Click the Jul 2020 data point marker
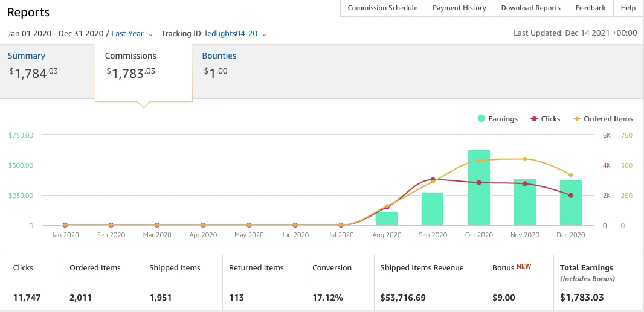644x312 pixels. click(x=341, y=225)
